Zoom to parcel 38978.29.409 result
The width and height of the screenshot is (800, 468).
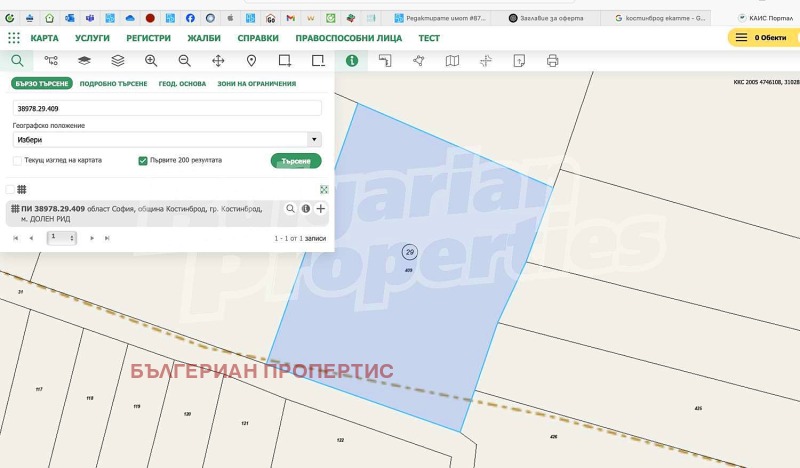[290, 208]
